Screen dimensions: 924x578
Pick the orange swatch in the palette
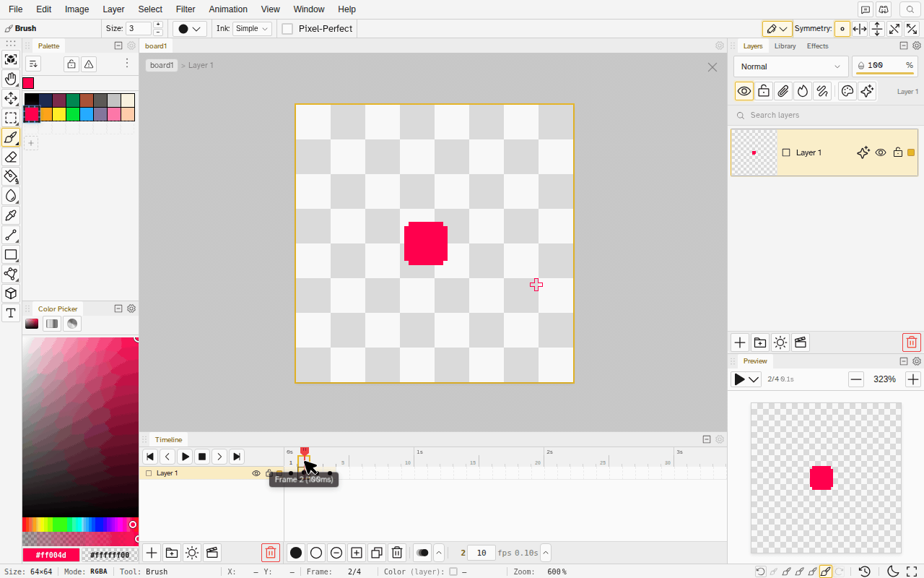[x=45, y=114]
